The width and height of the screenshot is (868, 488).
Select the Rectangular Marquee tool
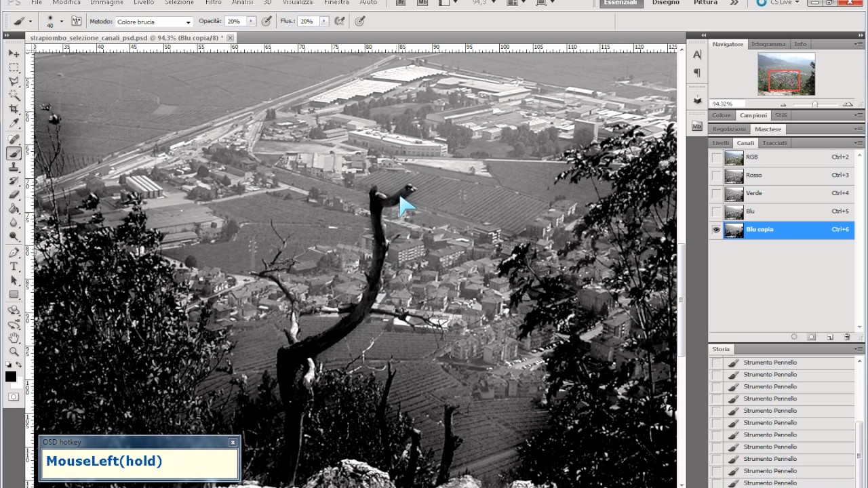point(14,68)
